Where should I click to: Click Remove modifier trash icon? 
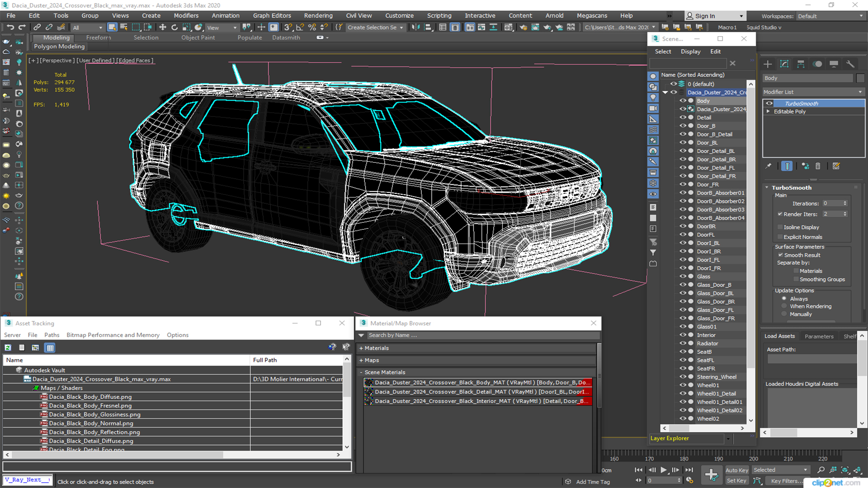pos(818,166)
